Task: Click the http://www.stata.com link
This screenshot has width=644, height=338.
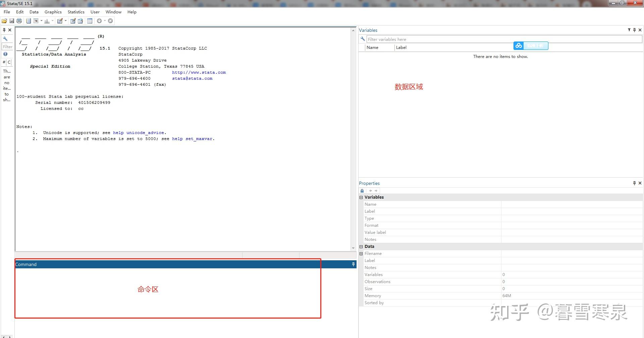Action: click(199, 72)
